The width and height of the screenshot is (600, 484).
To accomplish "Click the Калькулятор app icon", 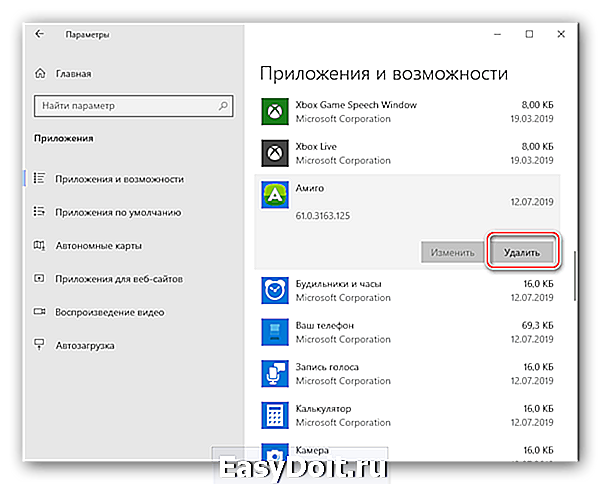I will [x=275, y=416].
